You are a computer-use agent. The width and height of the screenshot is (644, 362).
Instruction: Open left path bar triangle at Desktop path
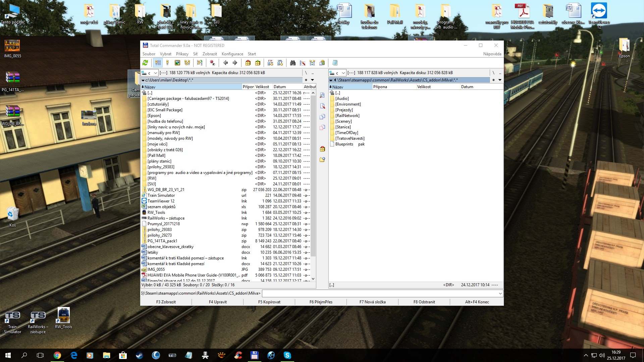tap(143, 80)
